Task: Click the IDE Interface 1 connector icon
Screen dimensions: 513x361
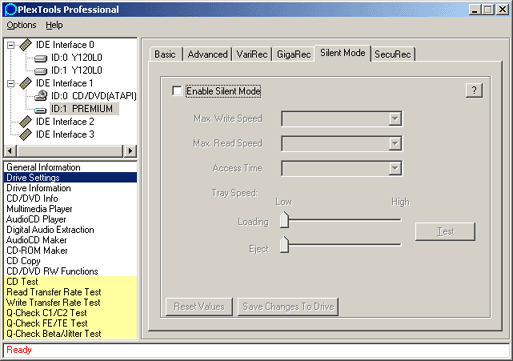Action: tap(25, 83)
